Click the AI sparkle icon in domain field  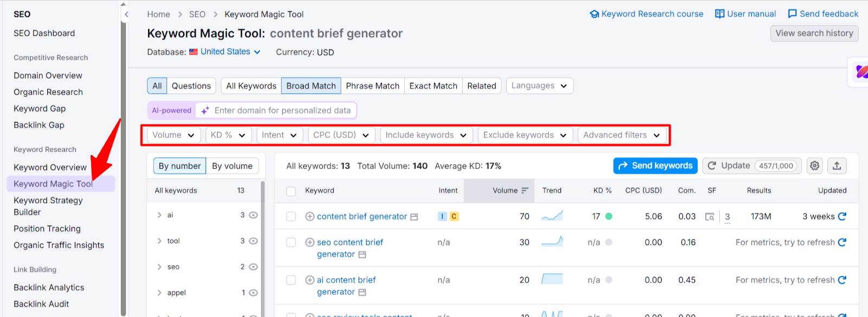tap(205, 111)
